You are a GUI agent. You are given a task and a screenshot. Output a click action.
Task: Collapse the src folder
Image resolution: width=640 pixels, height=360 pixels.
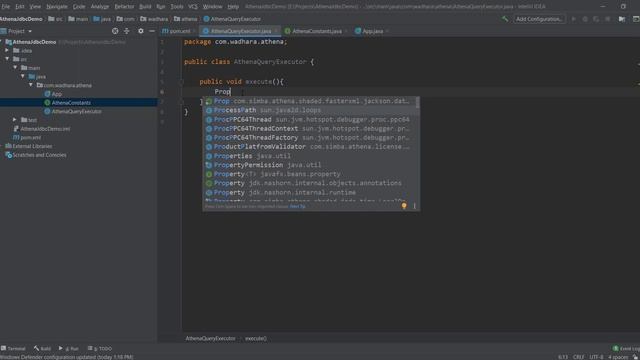7,59
